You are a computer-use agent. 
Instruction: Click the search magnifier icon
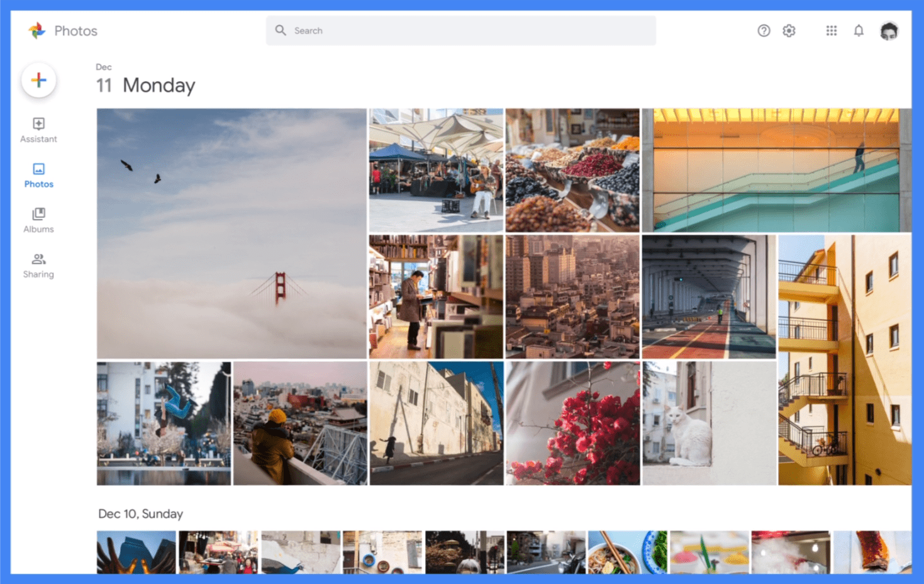tap(281, 30)
